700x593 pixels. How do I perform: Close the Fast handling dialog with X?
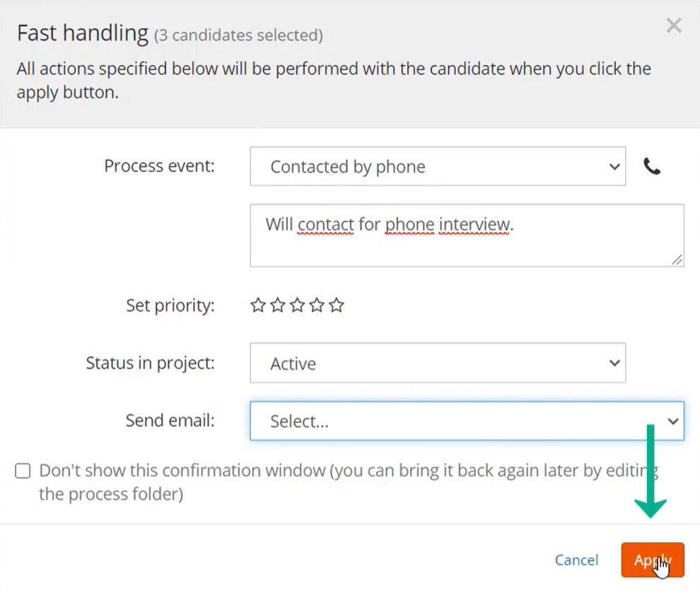(674, 25)
